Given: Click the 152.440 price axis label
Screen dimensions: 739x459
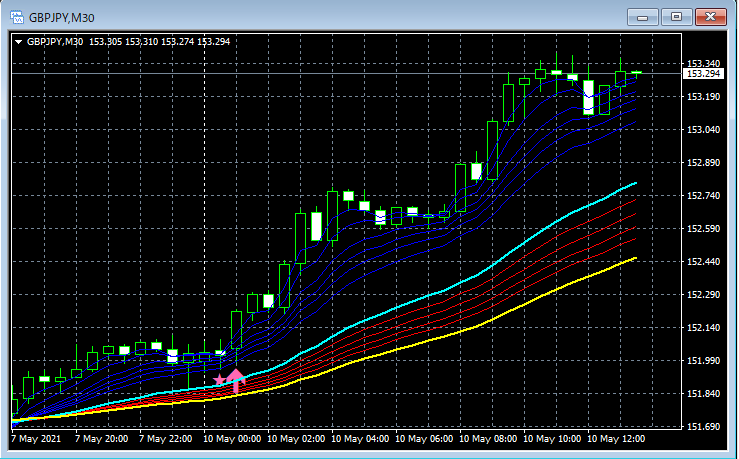Looking at the screenshot, I should [x=703, y=262].
